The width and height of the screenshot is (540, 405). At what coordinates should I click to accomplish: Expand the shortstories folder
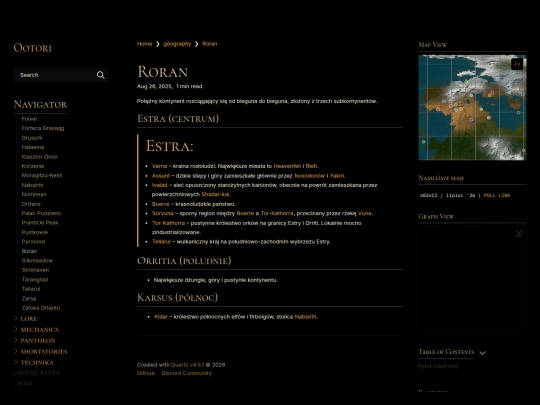pos(44,352)
